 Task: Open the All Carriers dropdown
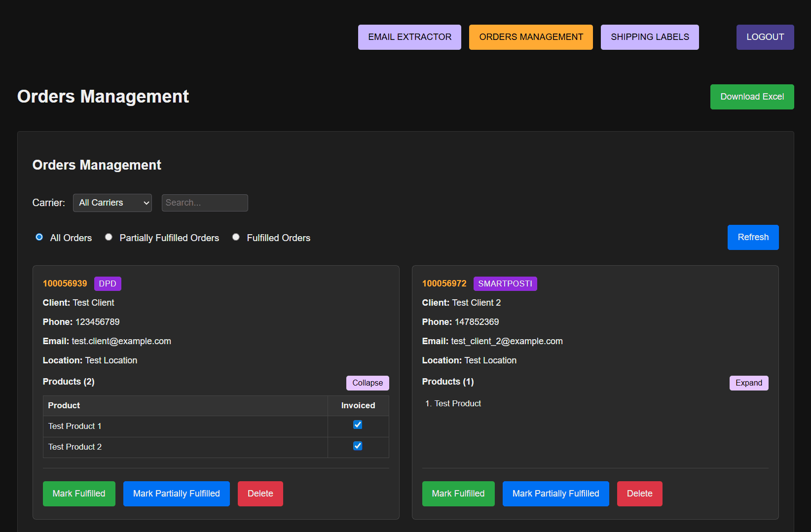(x=112, y=203)
